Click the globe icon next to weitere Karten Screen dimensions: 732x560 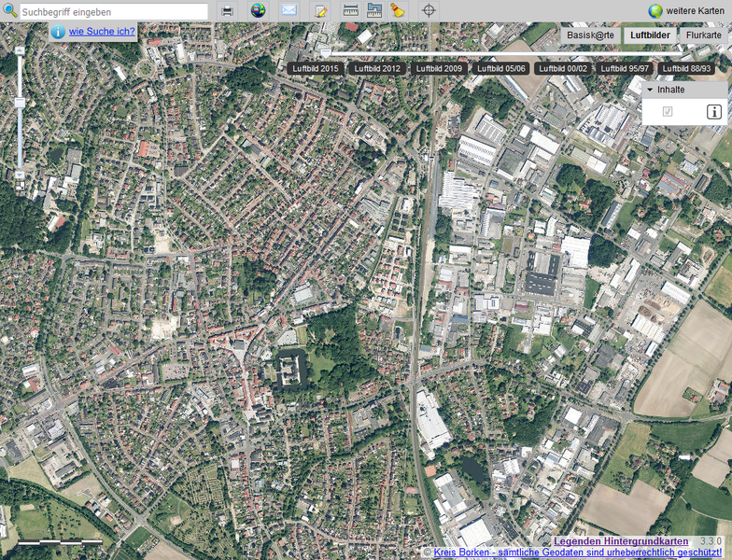(655, 11)
